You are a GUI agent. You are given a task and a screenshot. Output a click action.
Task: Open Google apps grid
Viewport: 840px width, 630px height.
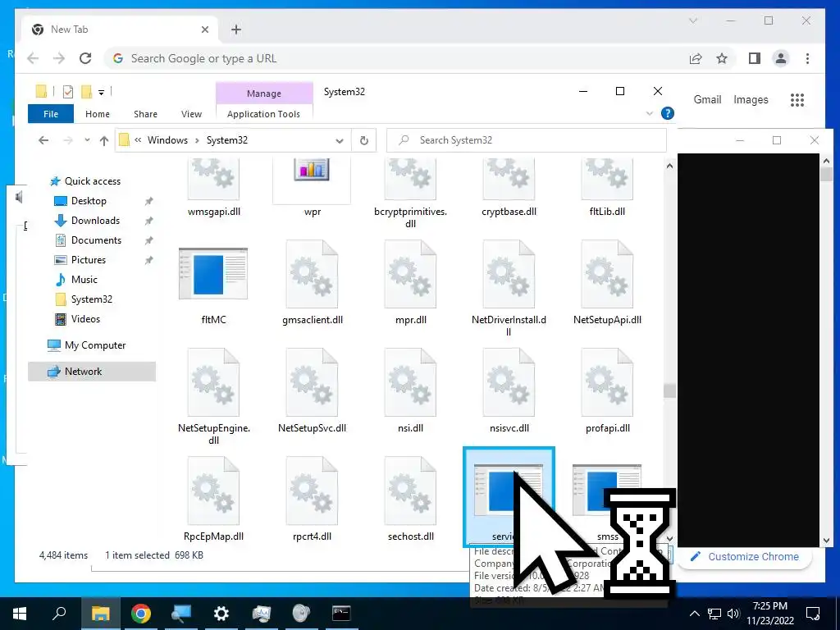pos(797,99)
